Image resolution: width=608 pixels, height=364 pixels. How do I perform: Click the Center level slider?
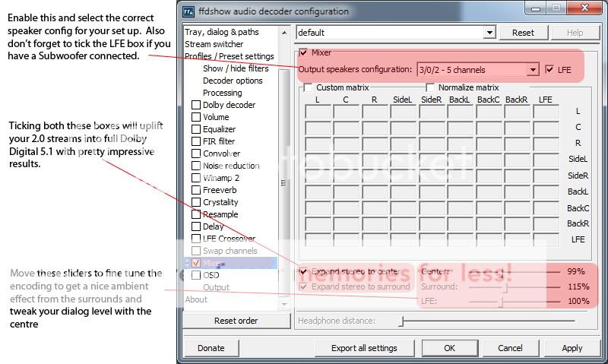click(515, 273)
